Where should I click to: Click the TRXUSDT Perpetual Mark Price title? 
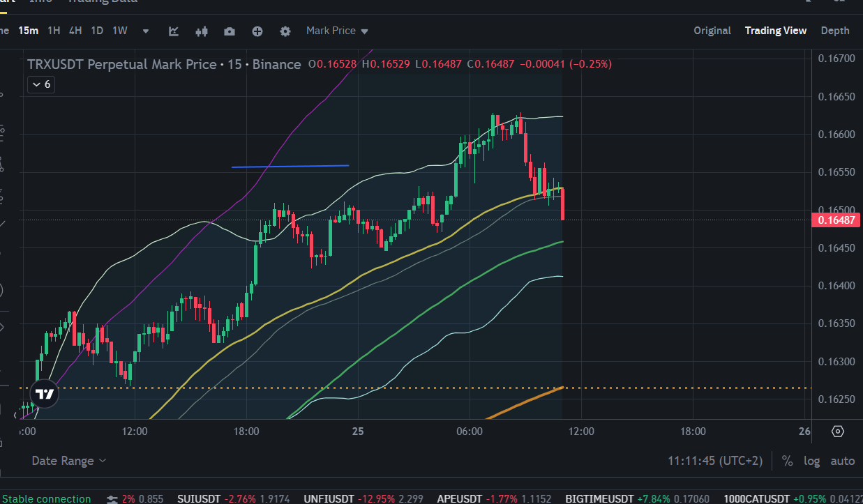click(122, 64)
